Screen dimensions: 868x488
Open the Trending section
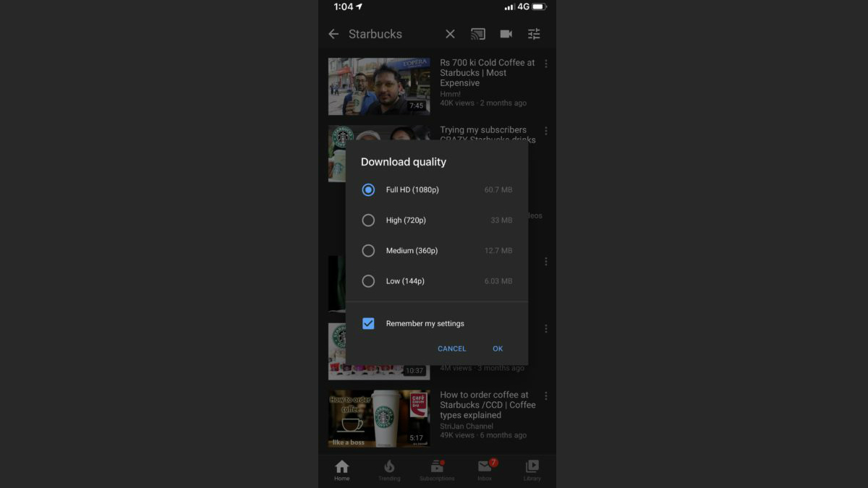coord(389,470)
